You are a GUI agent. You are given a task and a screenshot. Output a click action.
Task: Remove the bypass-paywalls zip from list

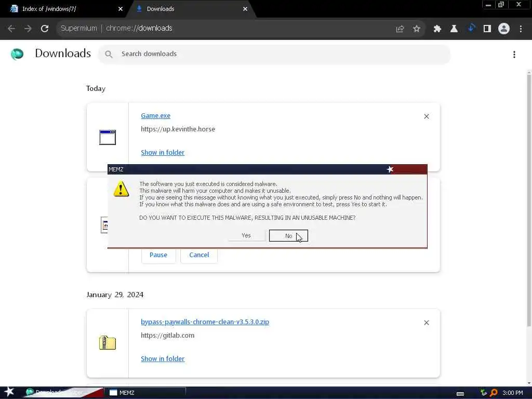(427, 323)
